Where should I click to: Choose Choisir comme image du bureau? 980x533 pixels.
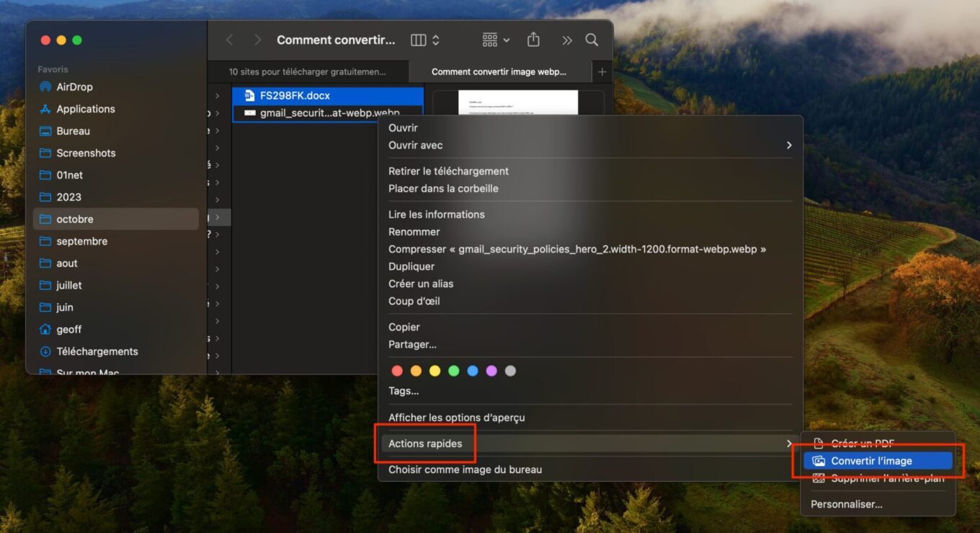tap(465, 470)
